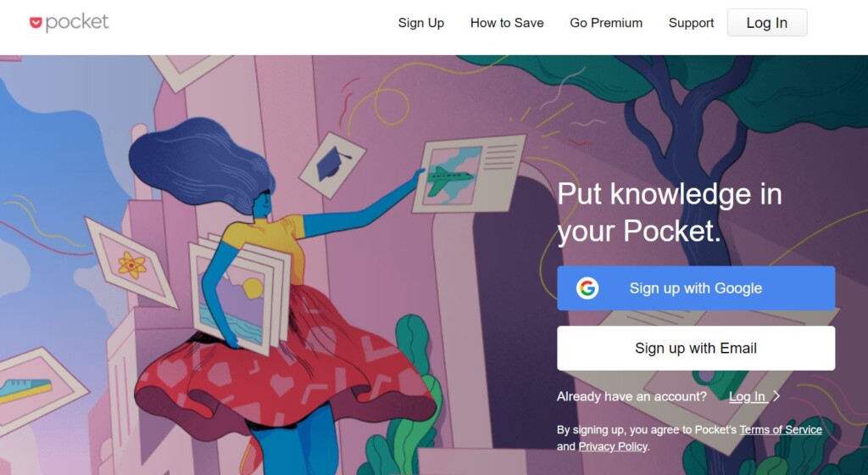
Task: Click the graduation cap card illustration
Action: pyautogui.click(x=332, y=165)
